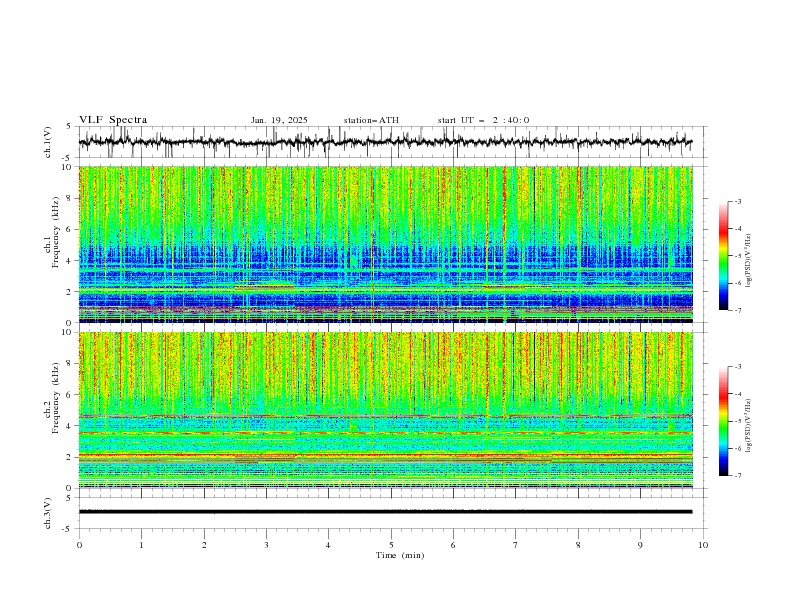792x612 pixels.
Task: Click time-axis tick label "1"
Action: pos(141,545)
